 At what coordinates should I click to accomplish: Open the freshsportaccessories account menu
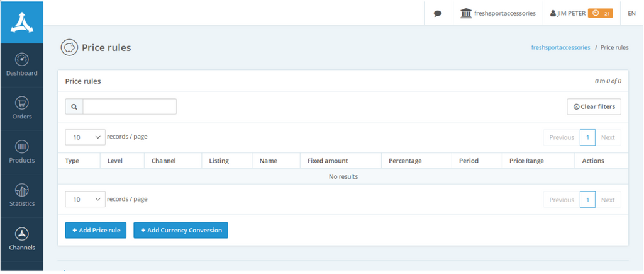(x=498, y=13)
